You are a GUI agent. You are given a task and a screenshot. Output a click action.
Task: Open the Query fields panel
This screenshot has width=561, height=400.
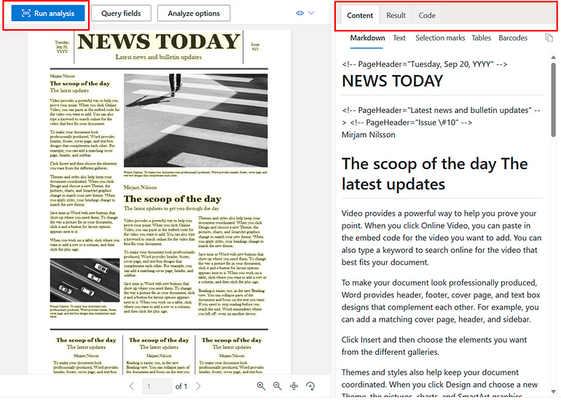[121, 13]
